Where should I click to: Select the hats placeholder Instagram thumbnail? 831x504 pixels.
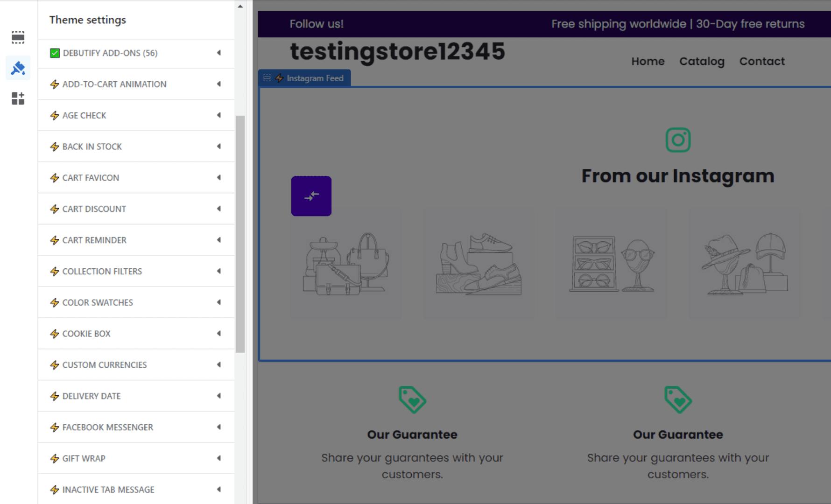744,264
